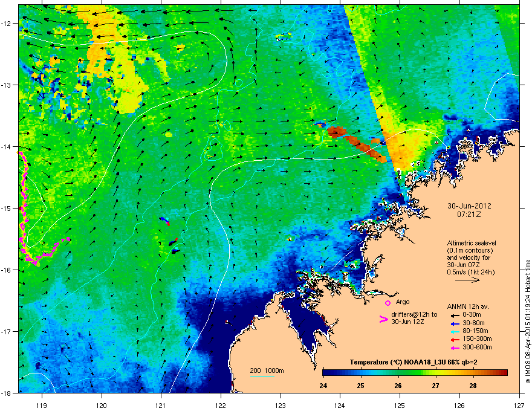Click the color bar value 26
532x411 pixels.
(398, 386)
